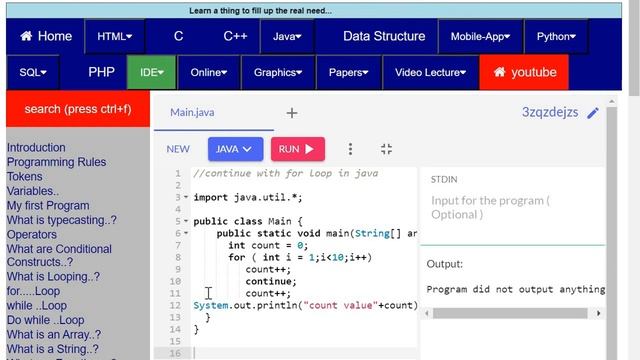Open the for.....Loop link

tap(33, 291)
